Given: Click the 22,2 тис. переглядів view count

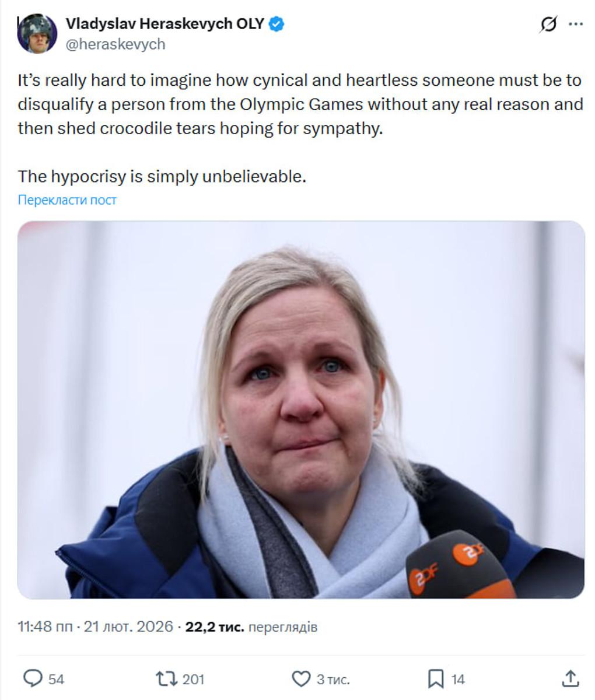Looking at the screenshot, I should pos(251,627).
